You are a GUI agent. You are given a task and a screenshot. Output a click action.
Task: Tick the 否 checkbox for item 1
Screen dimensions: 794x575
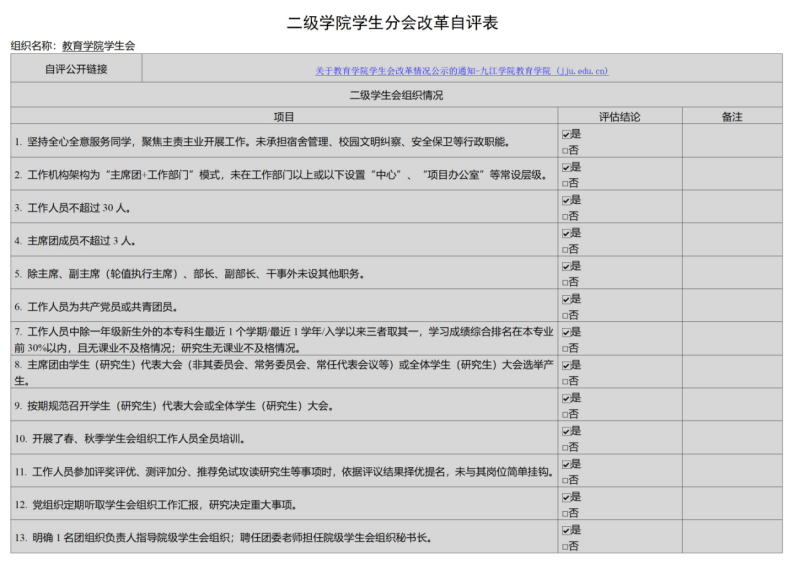click(x=565, y=150)
